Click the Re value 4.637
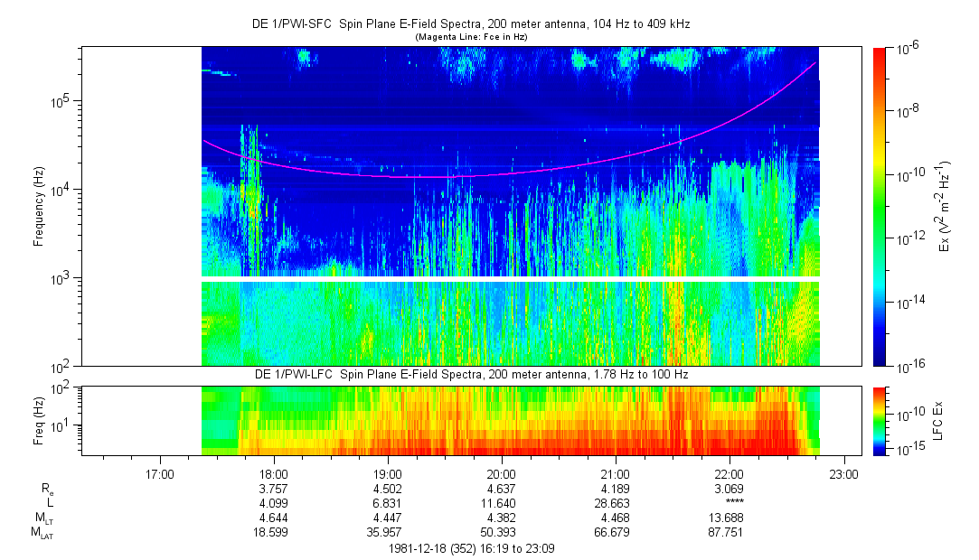This screenshot has width=979, height=560. [x=501, y=489]
